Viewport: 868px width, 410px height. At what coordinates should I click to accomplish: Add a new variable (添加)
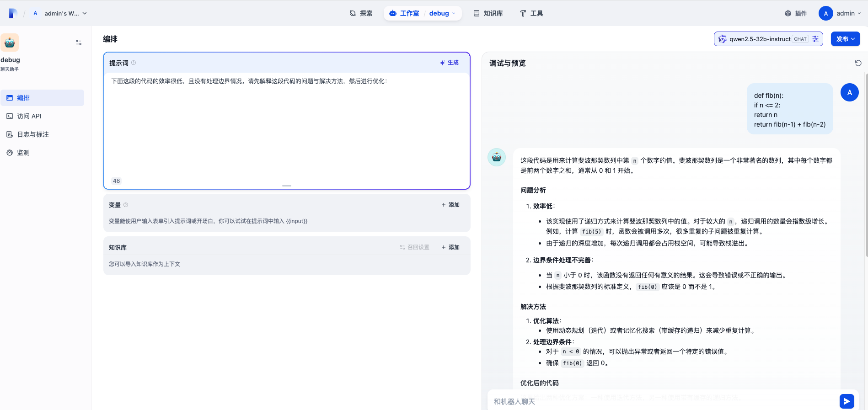pyautogui.click(x=450, y=205)
